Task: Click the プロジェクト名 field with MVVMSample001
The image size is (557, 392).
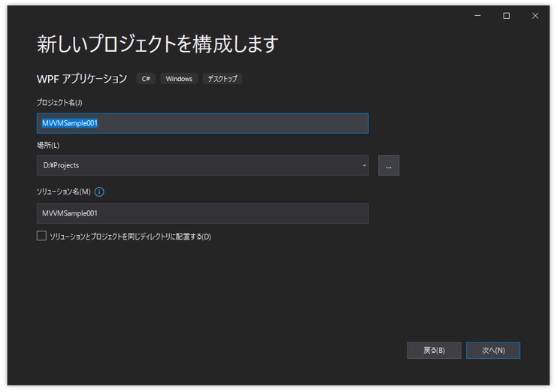Action: coord(202,123)
